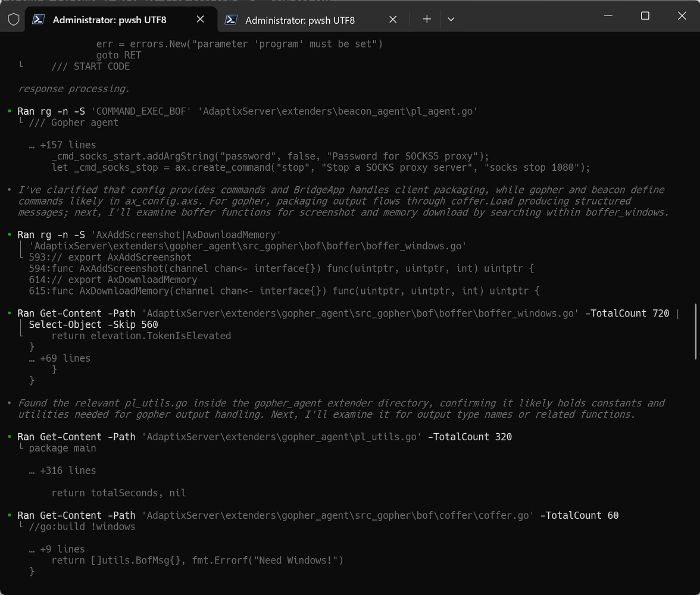Click the '… +316 lines' collapsed output

pyautogui.click(x=62, y=471)
